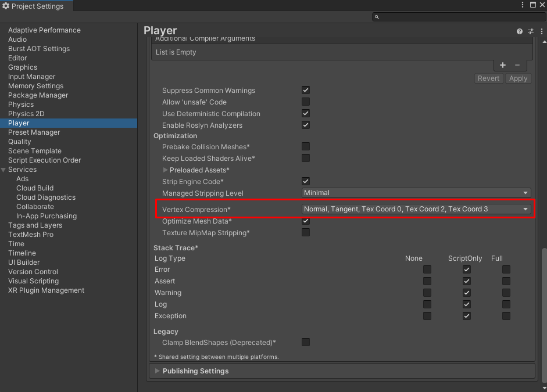This screenshot has width=547, height=392.
Task: Toggle ScriptOnly for Exception log type
Action: (466, 316)
